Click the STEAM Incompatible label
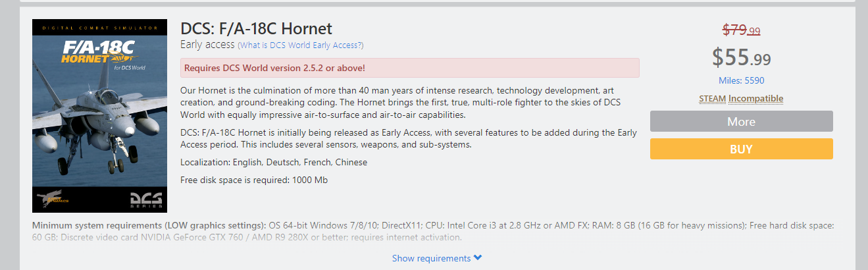 (x=741, y=99)
